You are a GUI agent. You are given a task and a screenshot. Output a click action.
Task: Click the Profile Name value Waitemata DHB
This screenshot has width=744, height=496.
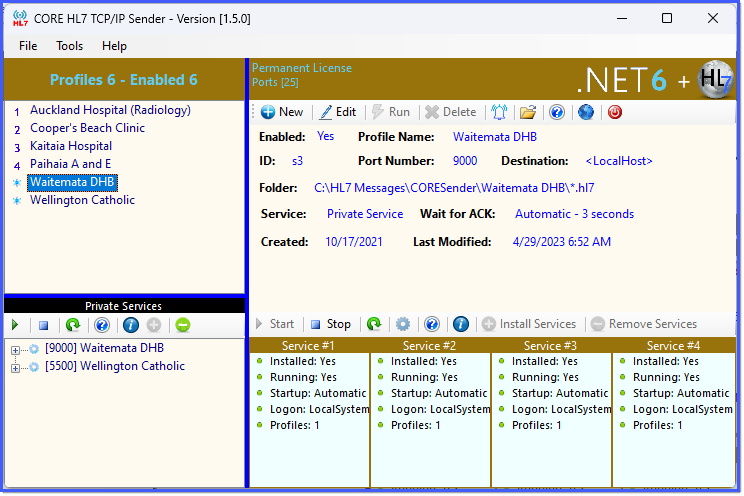(x=495, y=137)
